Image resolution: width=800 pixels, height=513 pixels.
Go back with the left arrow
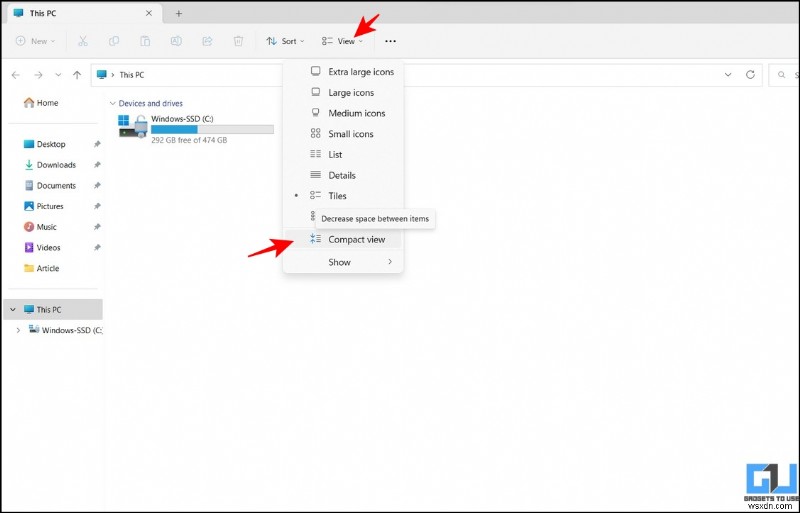point(16,75)
